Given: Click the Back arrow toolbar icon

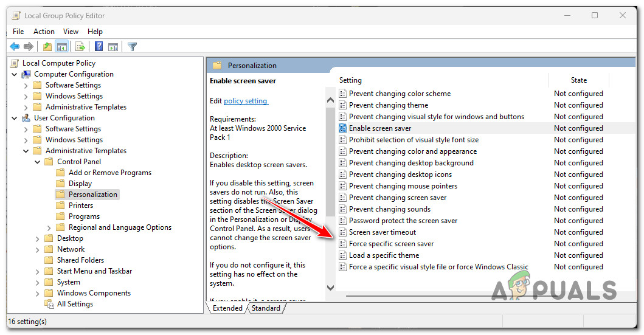Looking at the screenshot, I should tap(15, 47).
